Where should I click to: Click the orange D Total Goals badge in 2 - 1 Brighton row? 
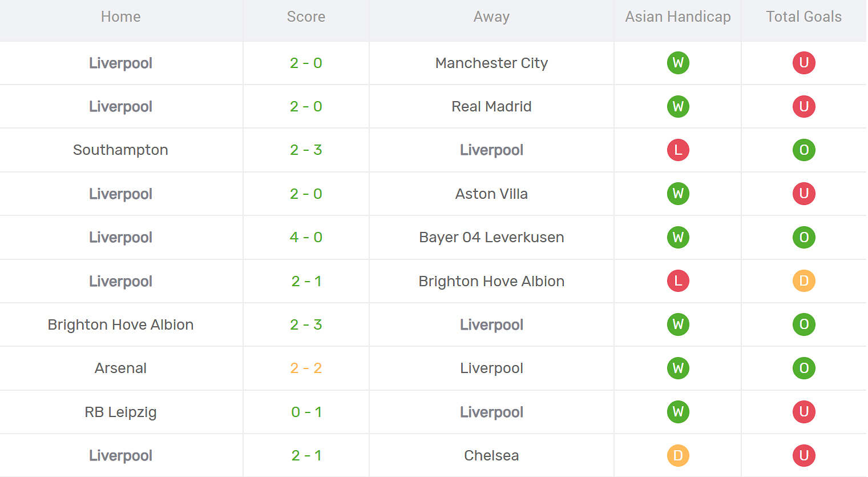click(804, 281)
